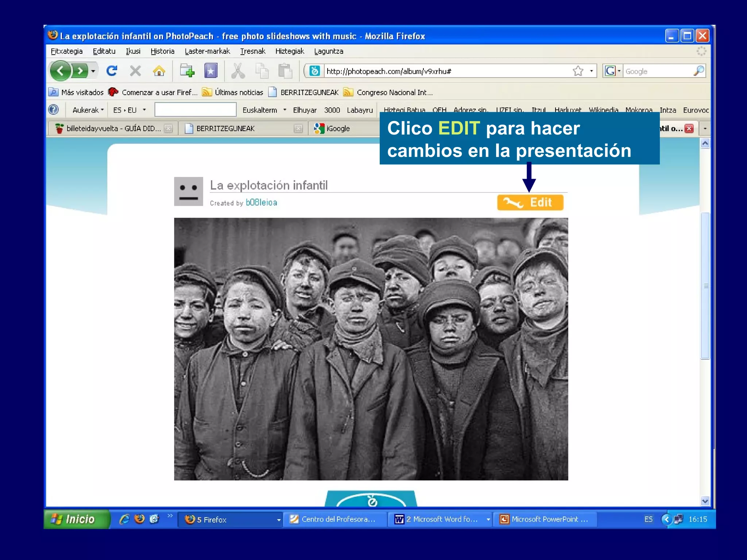Click the Paste clipboard icon

point(285,71)
